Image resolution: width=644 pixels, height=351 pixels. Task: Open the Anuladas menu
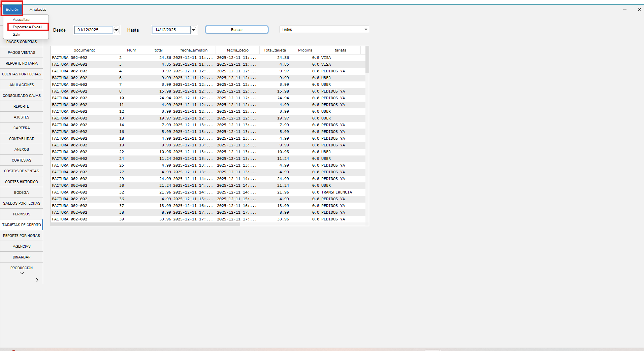click(x=38, y=9)
